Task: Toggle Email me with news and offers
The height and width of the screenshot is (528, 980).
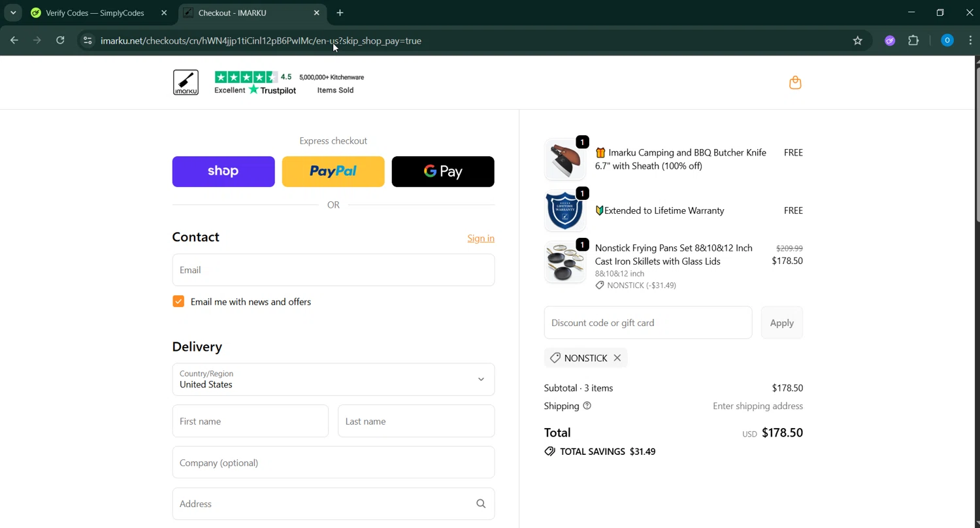Action: pyautogui.click(x=178, y=301)
